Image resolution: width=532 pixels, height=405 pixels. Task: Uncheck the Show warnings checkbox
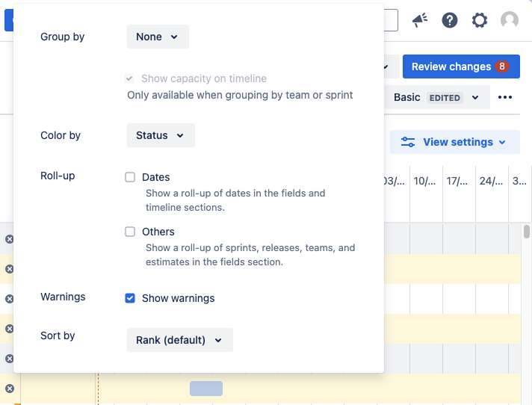[130, 298]
